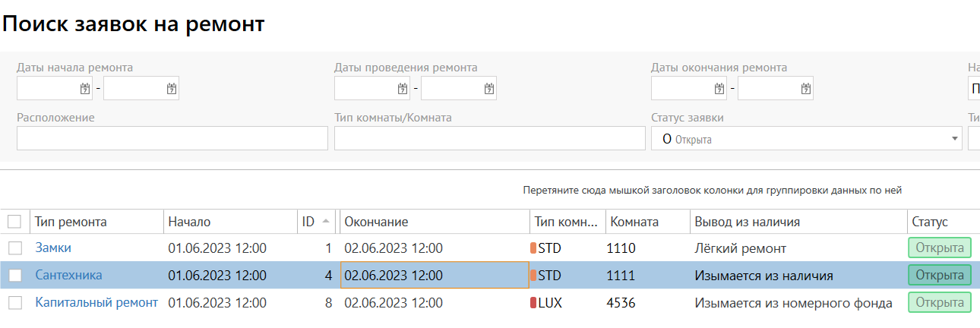Screen dimensions: 980x328
Task: Click the Расположение input field
Action: pos(172,138)
